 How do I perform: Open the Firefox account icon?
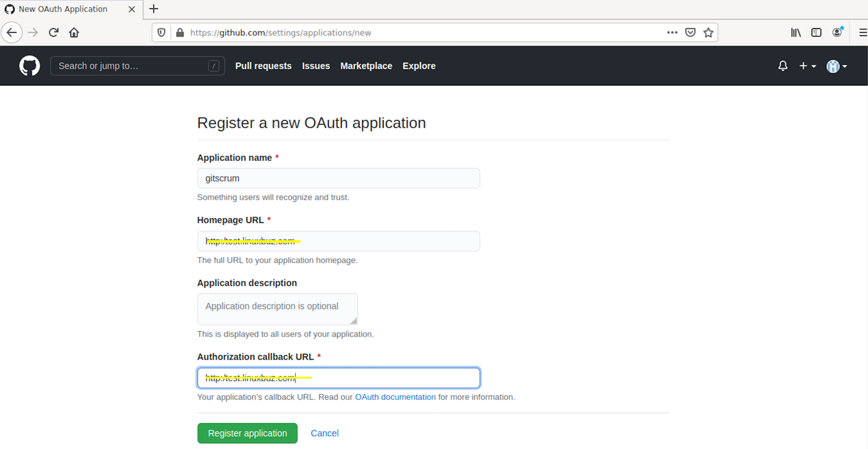coord(837,33)
